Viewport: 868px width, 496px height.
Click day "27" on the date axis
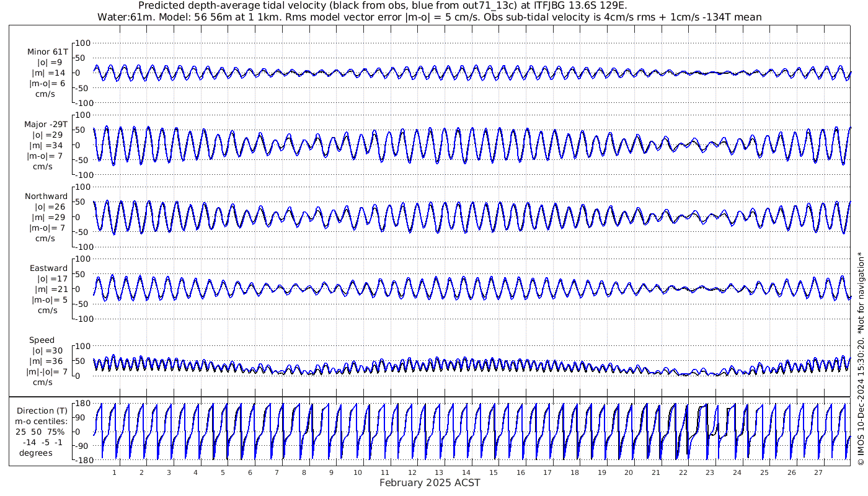pyautogui.click(x=818, y=473)
